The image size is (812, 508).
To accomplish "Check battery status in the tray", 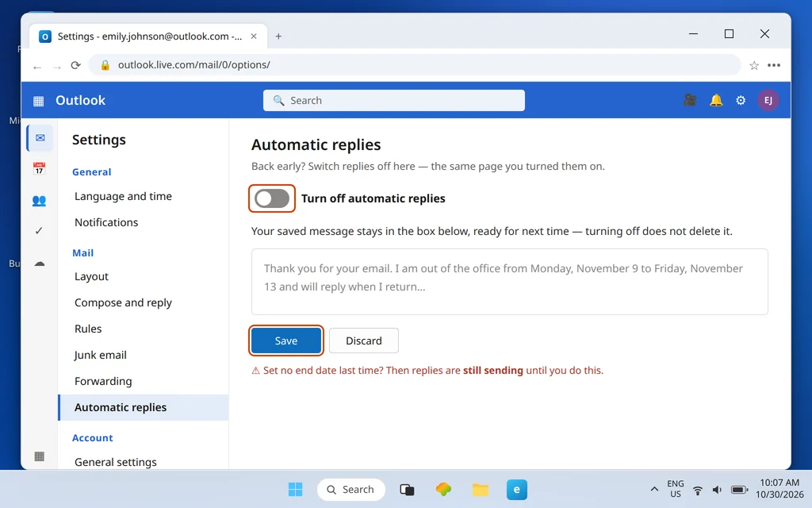I will pyautogui.click(x=739, y=490).
